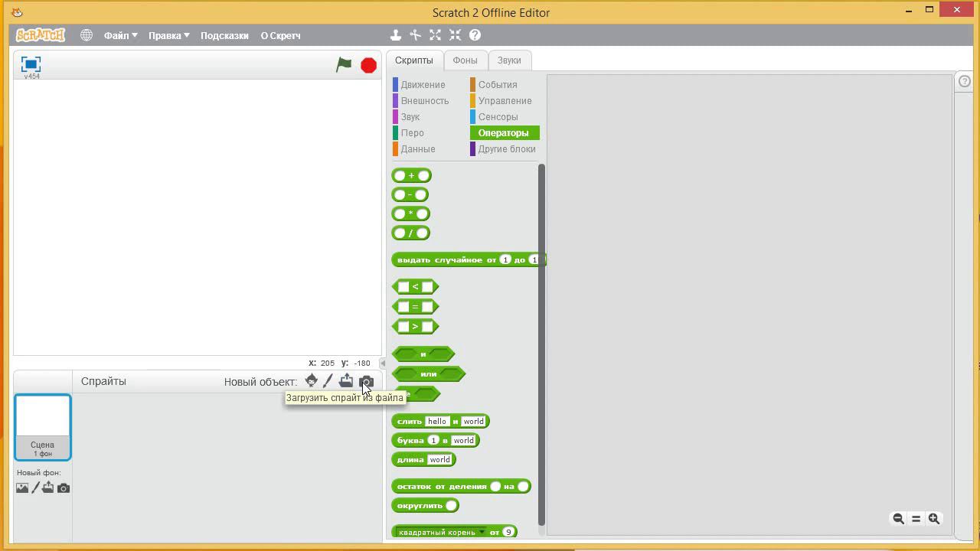Switch to the Фоны tab
This screenshot has width=980, height=551.
[x=465, y=60]
